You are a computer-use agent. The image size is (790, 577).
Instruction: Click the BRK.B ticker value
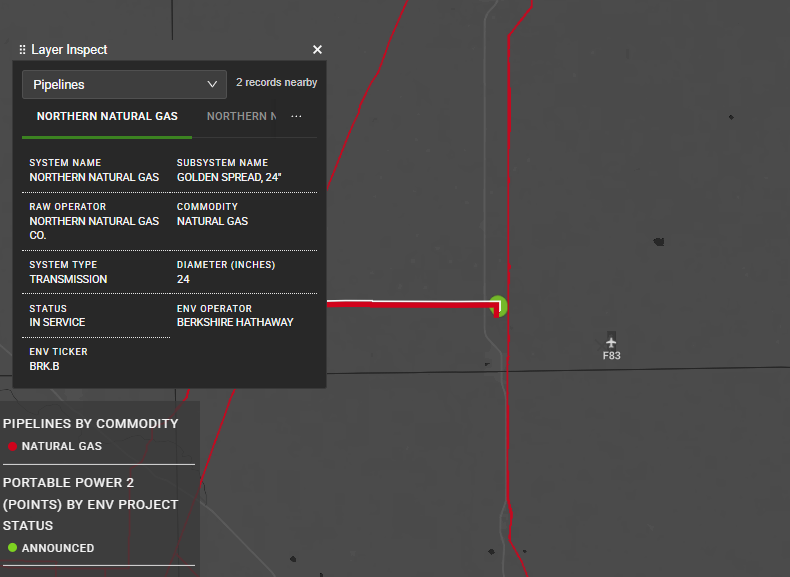click(47, 366)
